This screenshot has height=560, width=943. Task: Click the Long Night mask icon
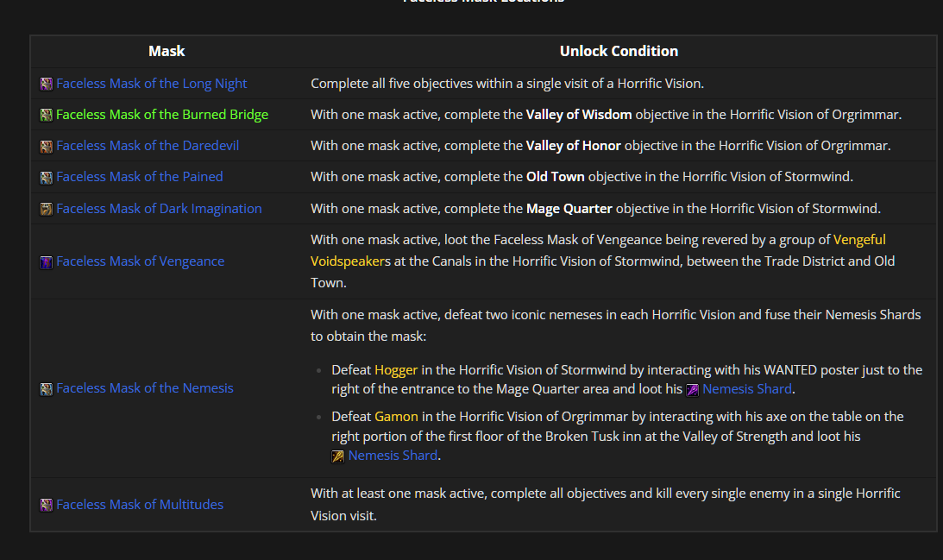pyautogui.click(x=47, y=84)
